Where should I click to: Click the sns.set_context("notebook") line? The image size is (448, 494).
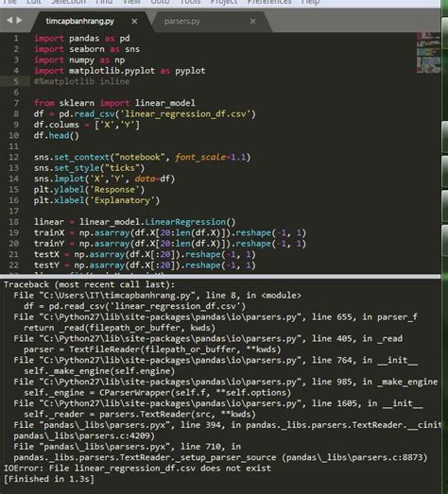(142, 157)
